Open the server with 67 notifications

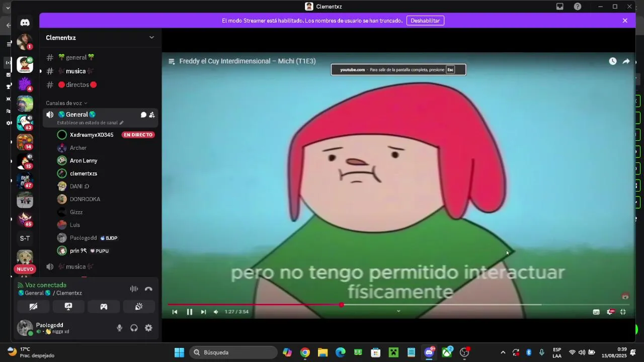pos(25,180)
